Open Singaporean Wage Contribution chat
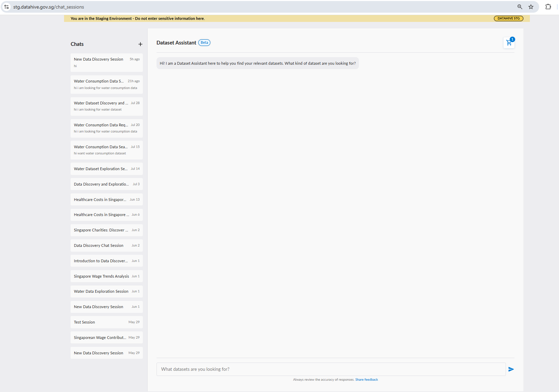559x392 pixels. point(107,338)
